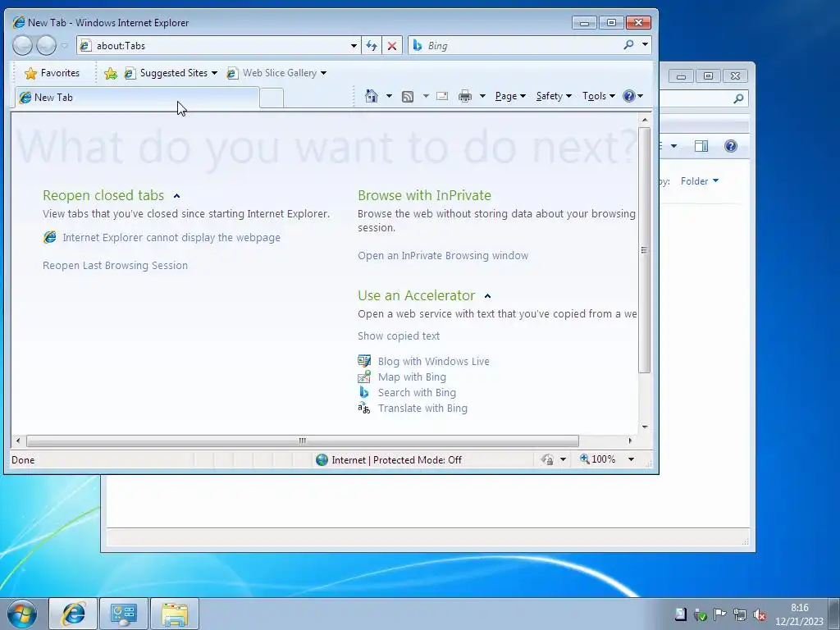The height and width of the screenshot is (630, 840).
Task: Go back with the Back arrow button
Action: [22, 46]
